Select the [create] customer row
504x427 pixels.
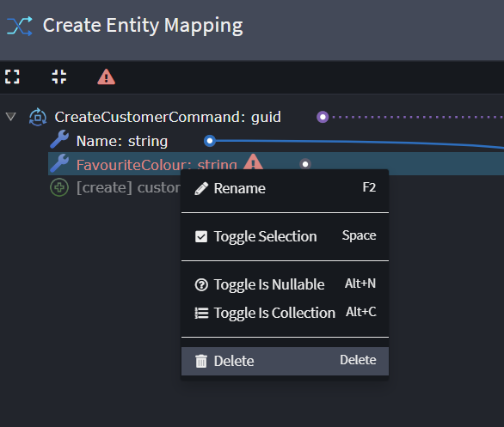pyautogui.click(x=128, y=187)
